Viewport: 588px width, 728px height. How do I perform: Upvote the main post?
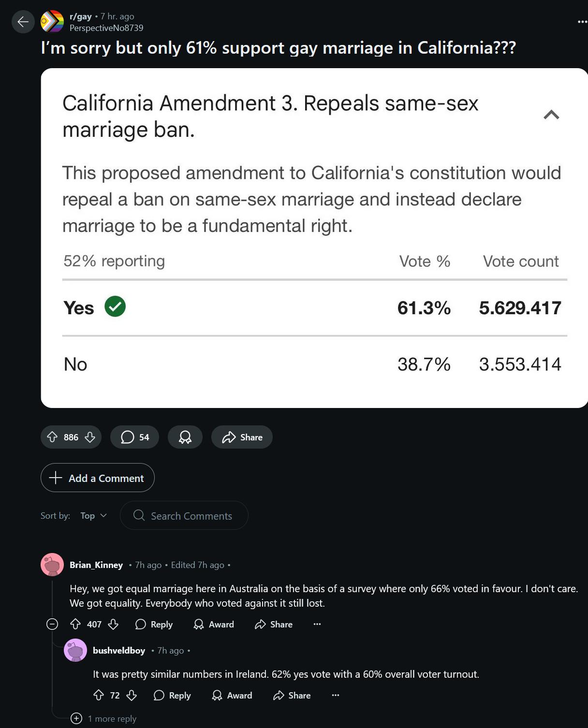point(52,437)
